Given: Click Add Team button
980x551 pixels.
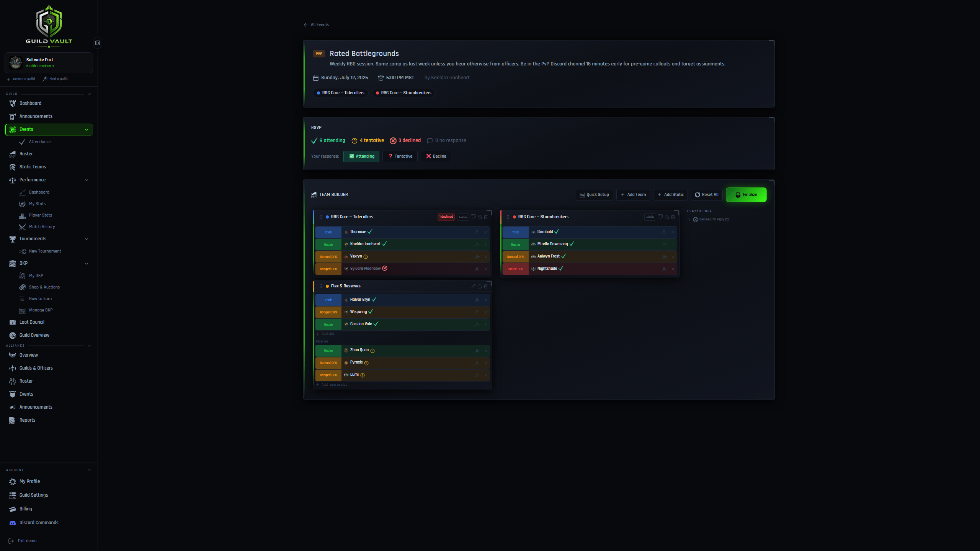Looking at the screenshot, I should [x=633, y=195].
